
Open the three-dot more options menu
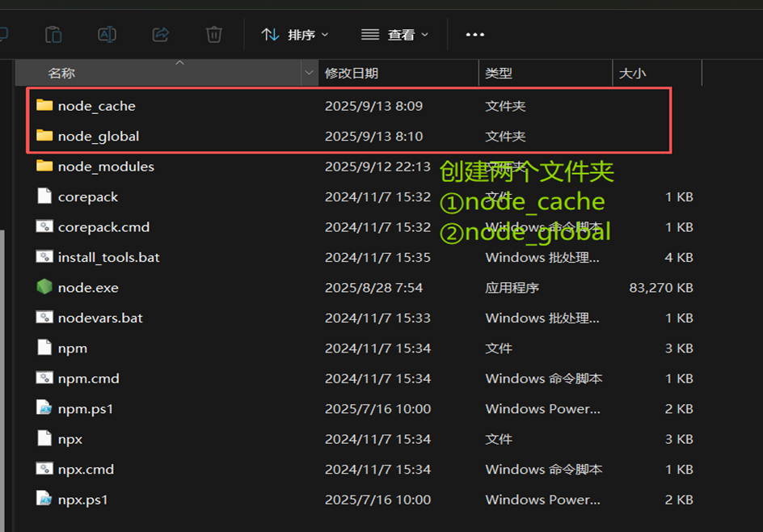(x=475, y=35)
